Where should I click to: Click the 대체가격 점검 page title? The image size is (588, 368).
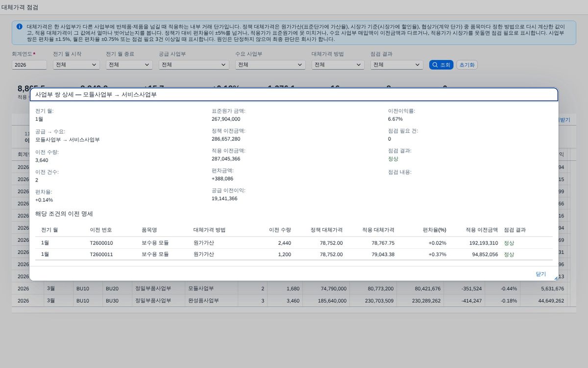20,7
